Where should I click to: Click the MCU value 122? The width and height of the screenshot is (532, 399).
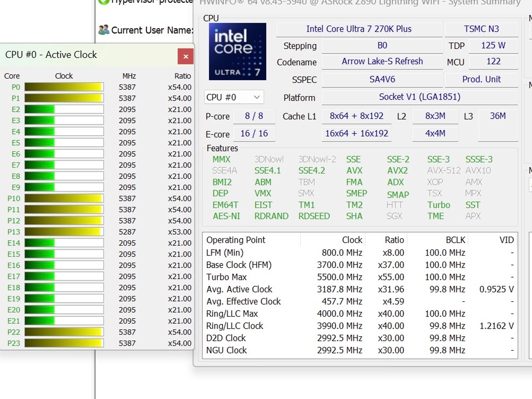coord(493,62)
